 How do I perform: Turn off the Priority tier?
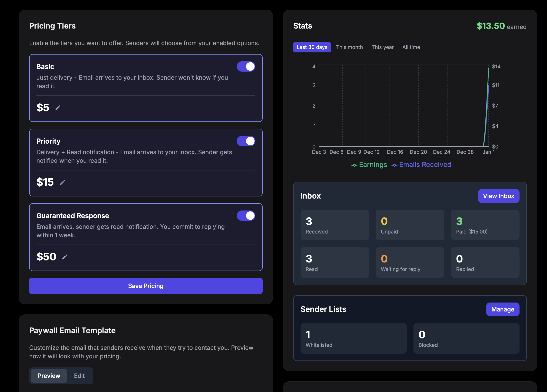tap(246, 141)
